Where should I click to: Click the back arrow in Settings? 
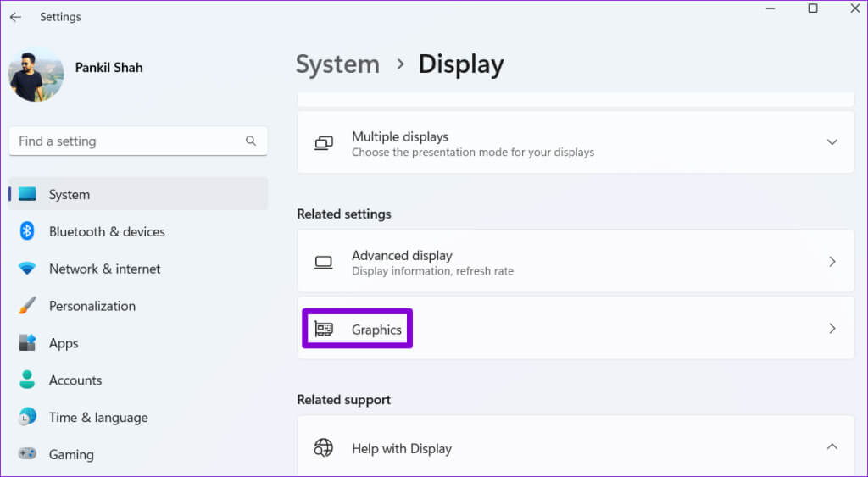[x=15, y=17]
